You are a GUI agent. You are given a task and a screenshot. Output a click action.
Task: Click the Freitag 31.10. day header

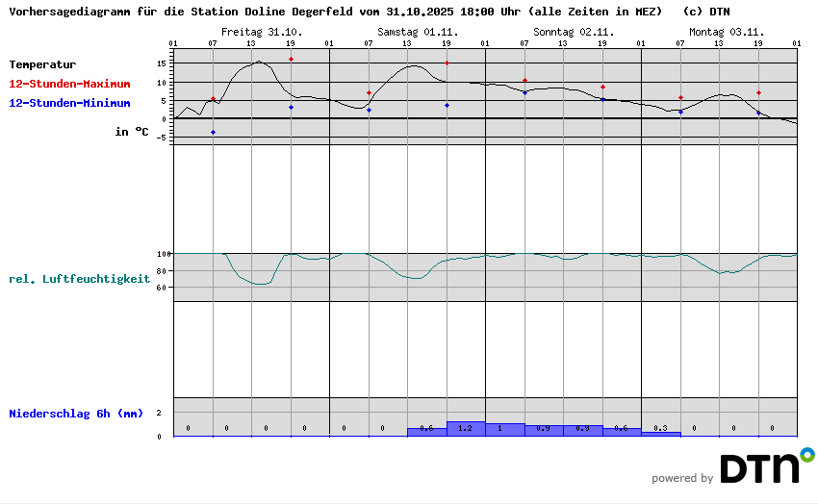tap(262, 32)
